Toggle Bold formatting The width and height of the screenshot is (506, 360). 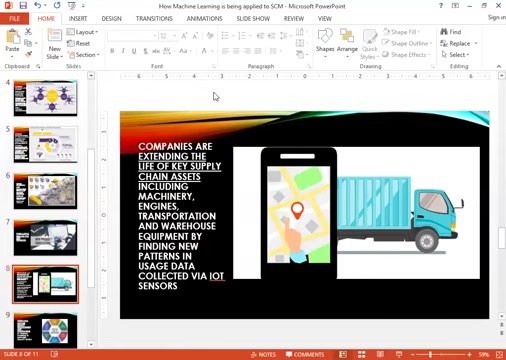pos(112,51)
